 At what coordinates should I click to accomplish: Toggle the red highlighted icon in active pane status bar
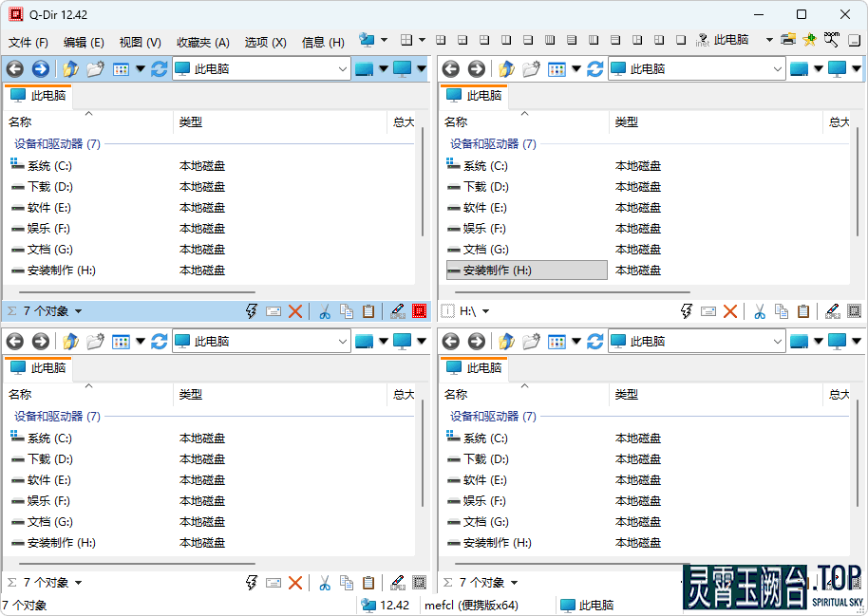tap(419, 311)
